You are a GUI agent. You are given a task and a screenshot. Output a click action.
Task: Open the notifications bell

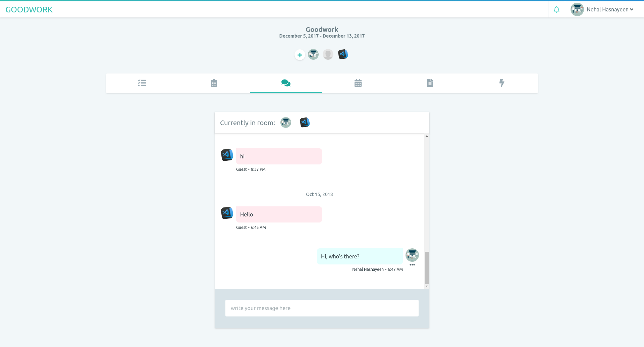tap(556, 9)
